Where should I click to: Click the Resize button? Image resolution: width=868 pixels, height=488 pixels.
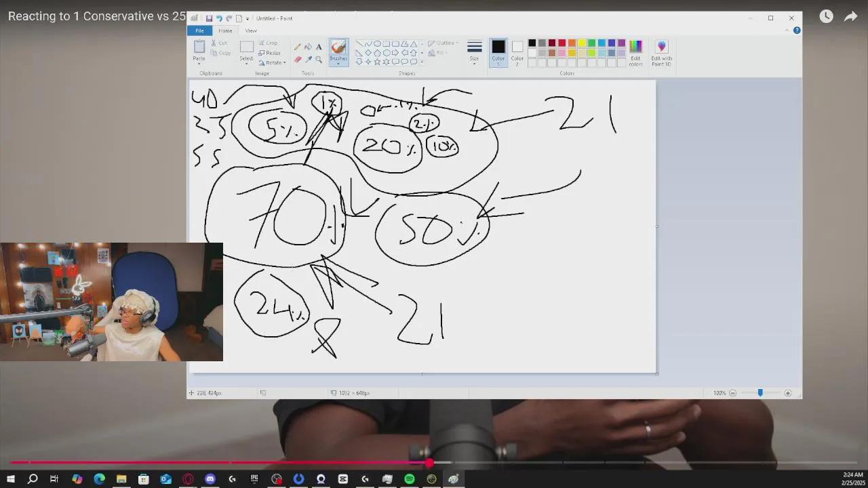click(269, 52)
